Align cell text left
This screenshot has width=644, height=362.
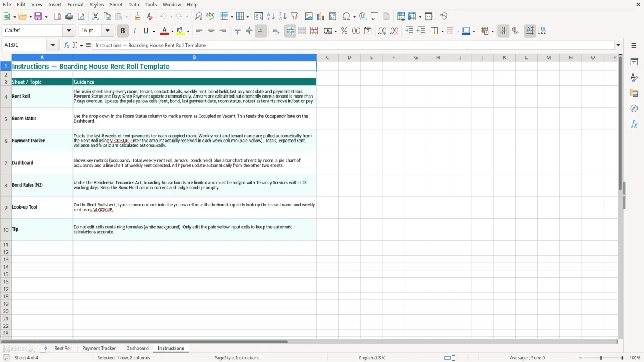pos(199,31)
